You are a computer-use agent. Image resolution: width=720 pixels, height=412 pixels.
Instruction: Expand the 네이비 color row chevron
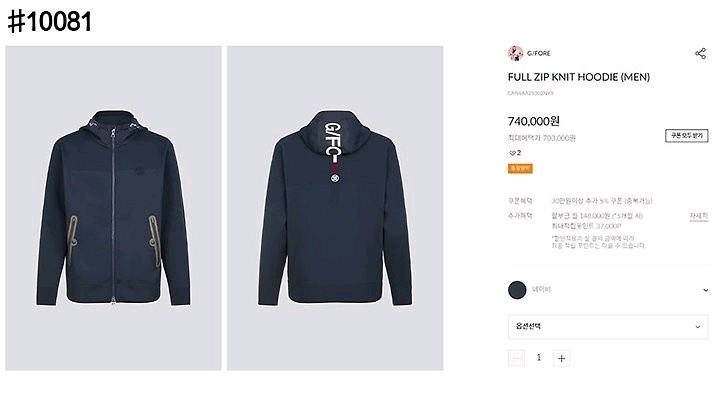[698, 290]
